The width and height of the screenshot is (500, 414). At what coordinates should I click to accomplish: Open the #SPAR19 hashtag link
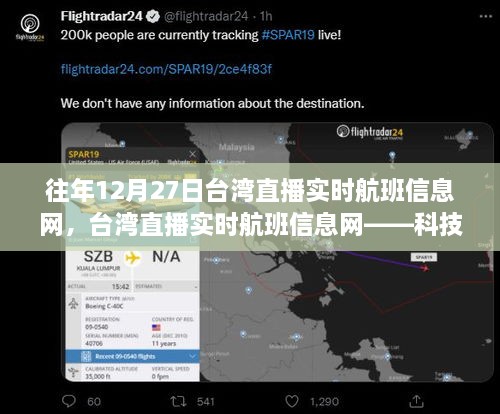(x=288, y=35)
